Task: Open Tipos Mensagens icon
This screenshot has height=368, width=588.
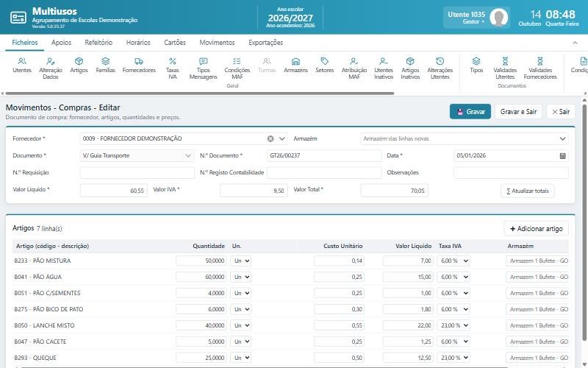Action: point(204,68)
